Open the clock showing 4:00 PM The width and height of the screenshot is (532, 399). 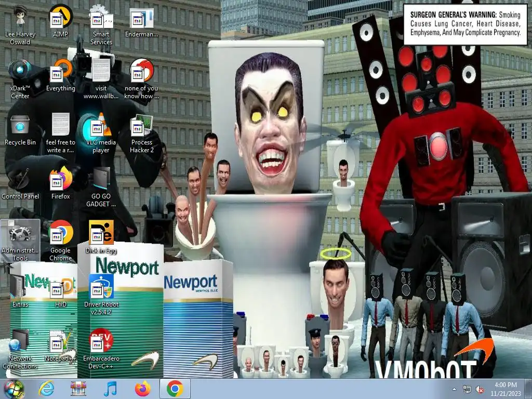(x=506, y=389)
